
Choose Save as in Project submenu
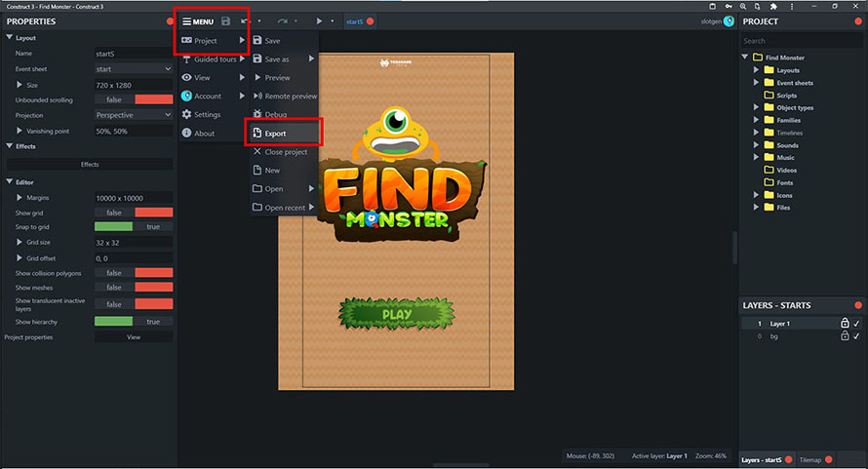coord(284,59)
